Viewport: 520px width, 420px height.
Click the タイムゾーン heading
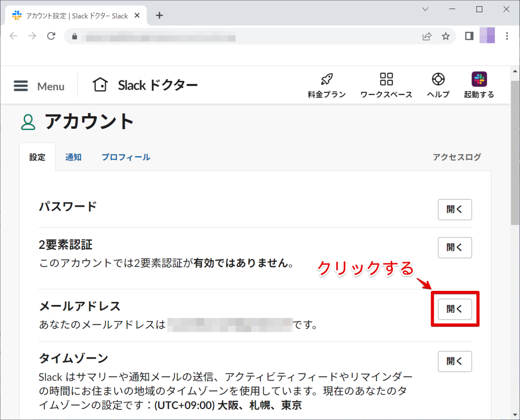(74, 358)
